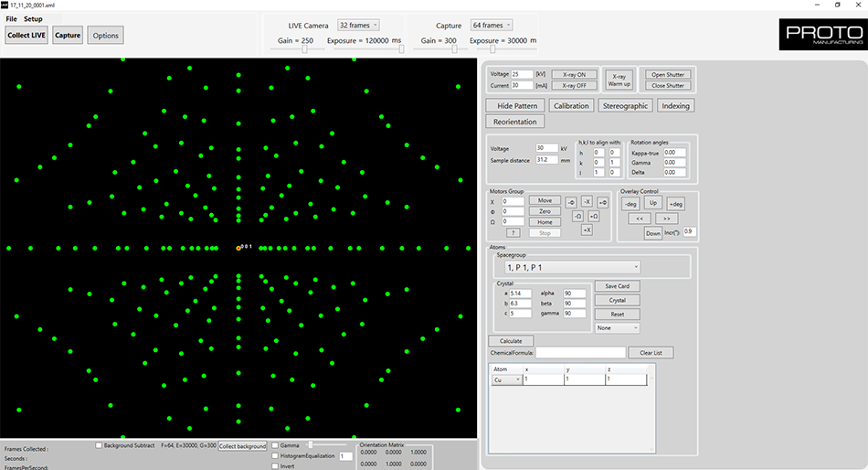
Task: Click the Capture button
Action: tap(68, 35)
